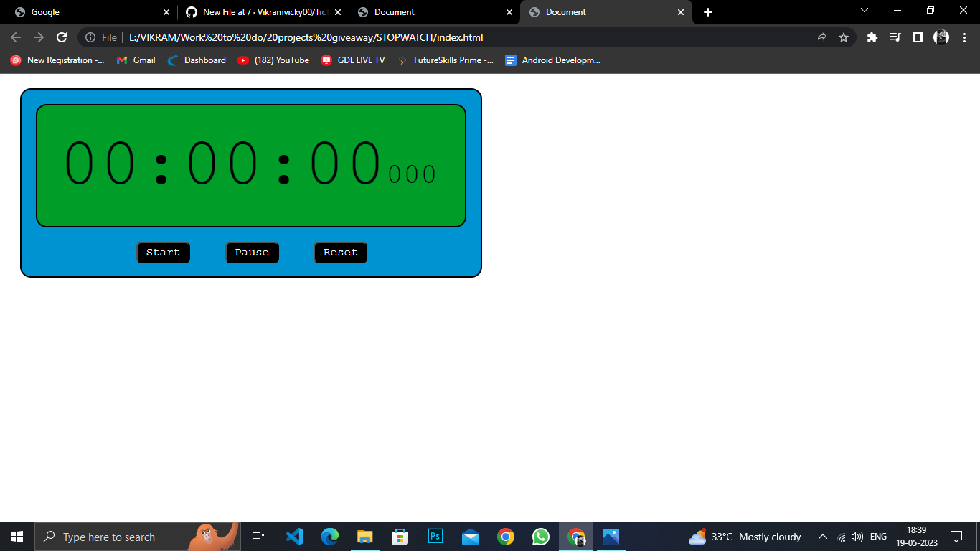980x551 pixels.
Task: Open the language switcher showing ENG
Action: [877, 537]
